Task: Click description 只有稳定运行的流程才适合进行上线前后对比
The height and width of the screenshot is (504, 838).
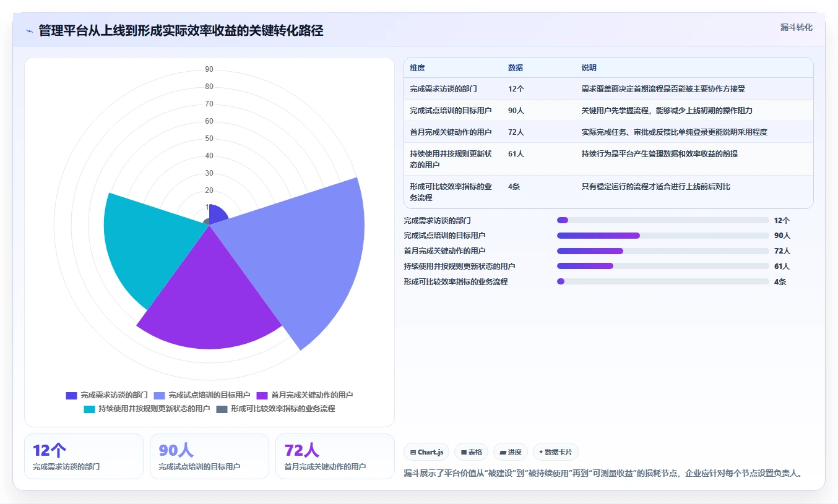Action: tap(656, 187)
